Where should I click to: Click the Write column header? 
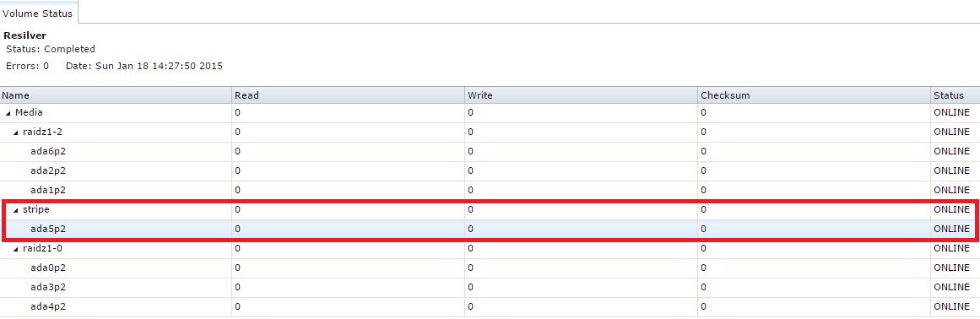point(582,95)
